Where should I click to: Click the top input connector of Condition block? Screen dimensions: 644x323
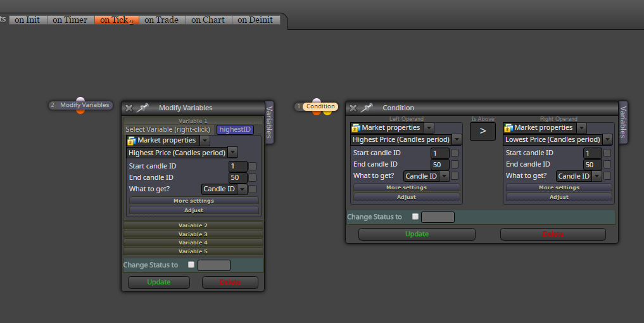point(316,100)
